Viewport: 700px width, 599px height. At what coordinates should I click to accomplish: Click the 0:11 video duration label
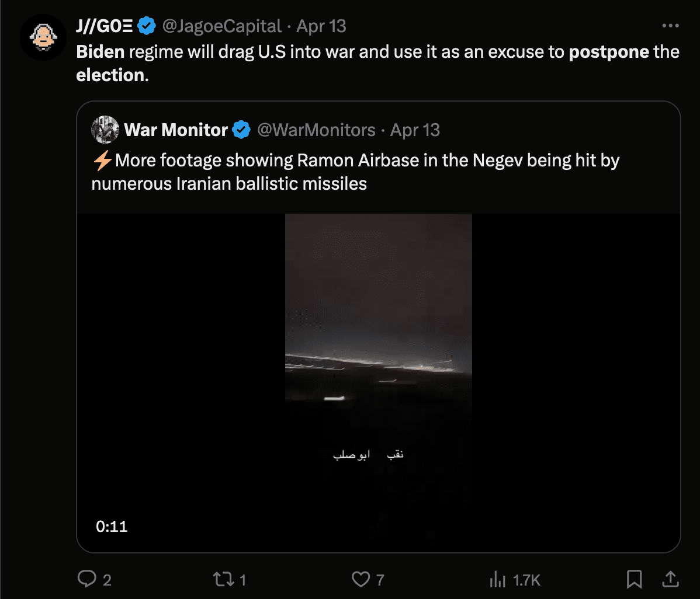[x=112, y=527]
